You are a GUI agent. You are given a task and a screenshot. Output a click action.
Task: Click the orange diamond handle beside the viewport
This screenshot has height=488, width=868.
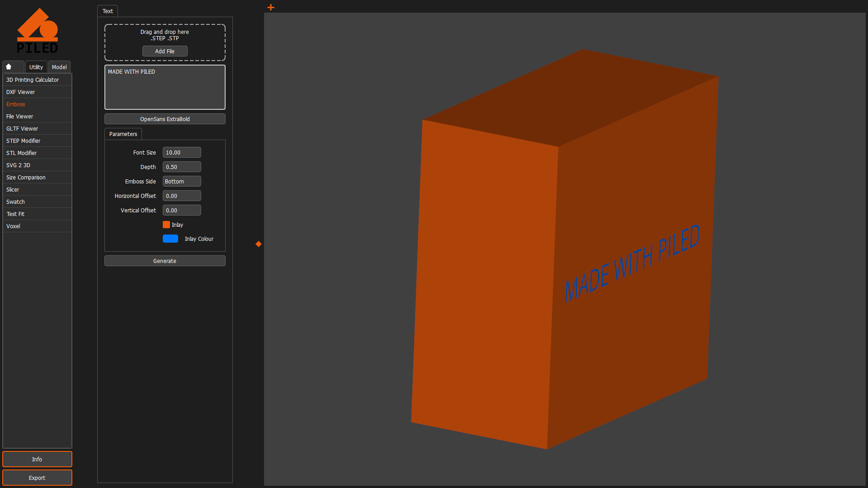(258, 244)
